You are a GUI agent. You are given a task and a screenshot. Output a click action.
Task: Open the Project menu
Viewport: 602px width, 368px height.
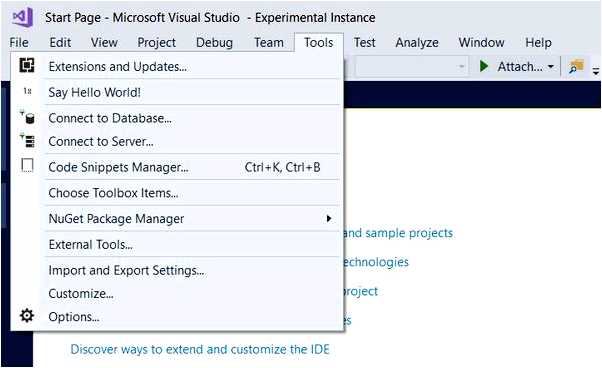tap(156, 42)
